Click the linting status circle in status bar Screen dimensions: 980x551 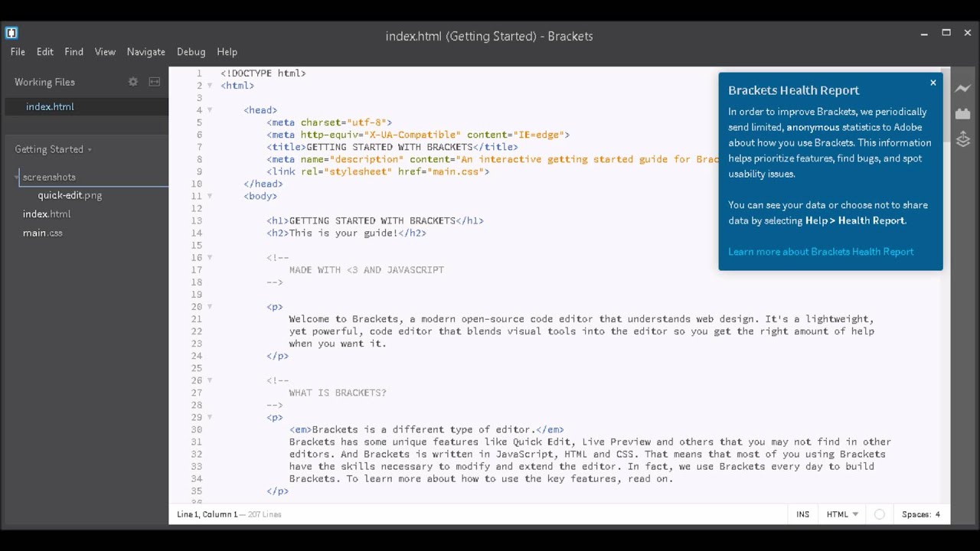(x=880, y=514)
